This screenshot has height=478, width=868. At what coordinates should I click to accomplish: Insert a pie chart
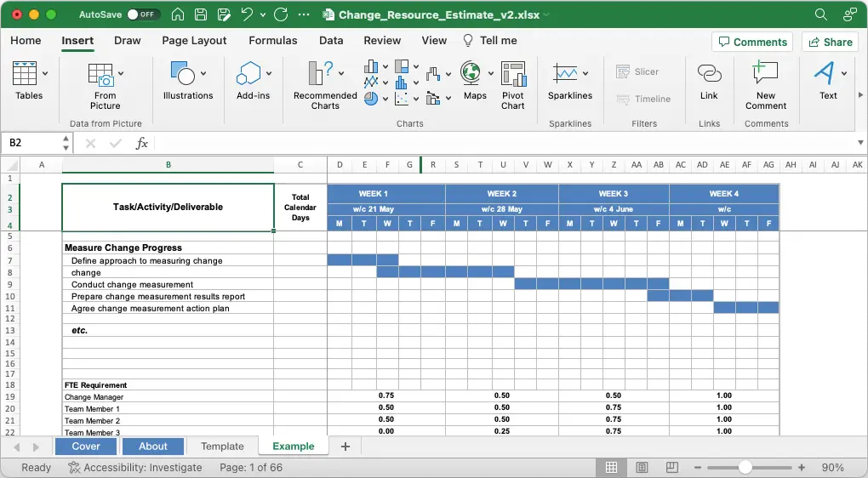(371, 99)
